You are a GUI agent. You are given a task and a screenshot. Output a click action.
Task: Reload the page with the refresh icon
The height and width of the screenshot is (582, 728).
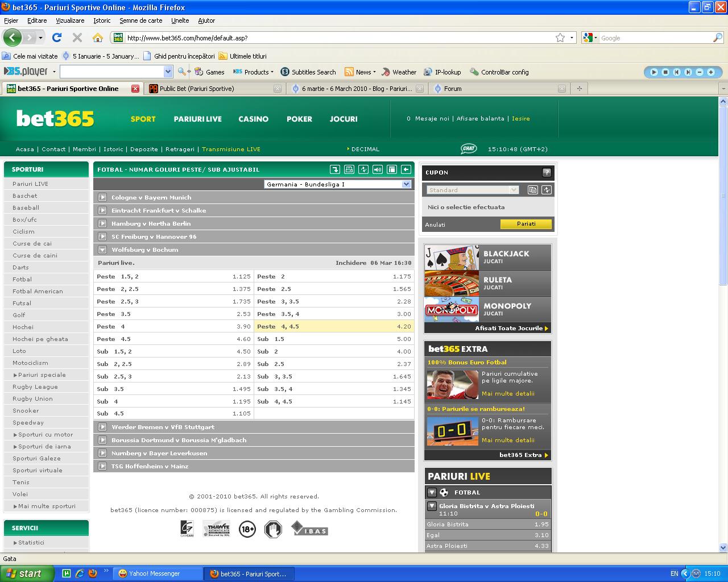[56, 38]
